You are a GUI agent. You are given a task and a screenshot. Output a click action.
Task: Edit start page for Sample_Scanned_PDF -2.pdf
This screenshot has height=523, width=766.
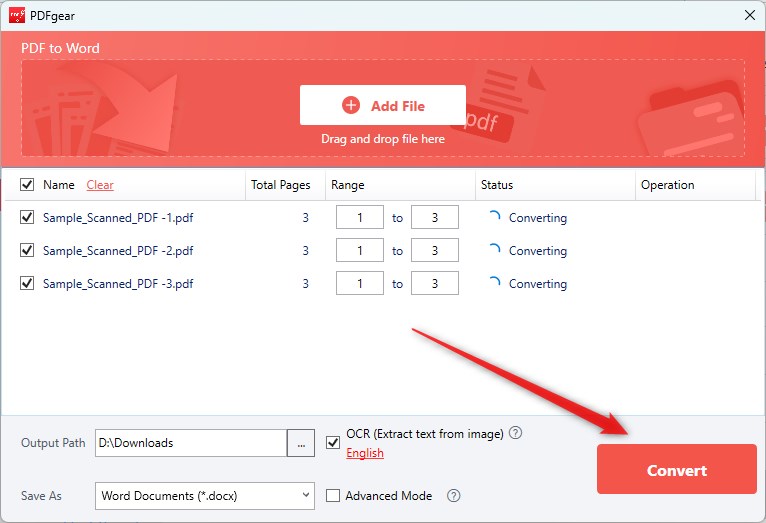click(x=360, y=251)
